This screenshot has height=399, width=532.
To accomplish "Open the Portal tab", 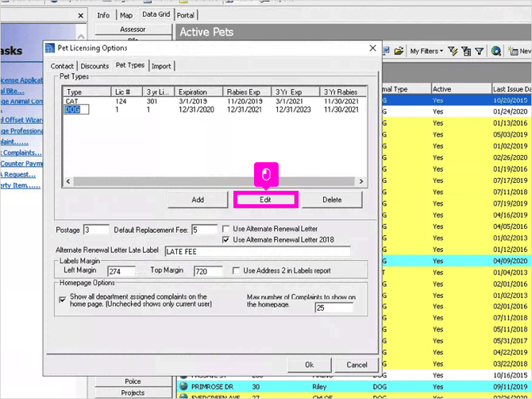I will tap(185, 15).
